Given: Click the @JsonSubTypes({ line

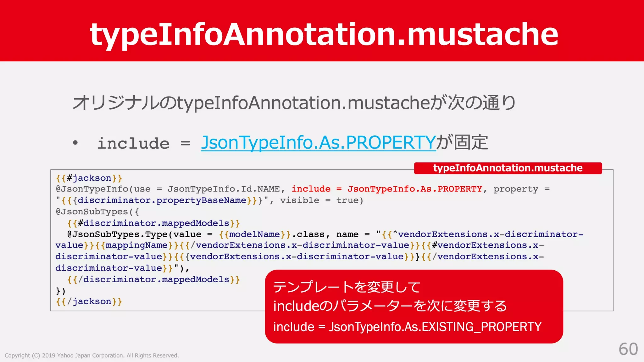Looking at the screenshot, I should tap(97, 212).
